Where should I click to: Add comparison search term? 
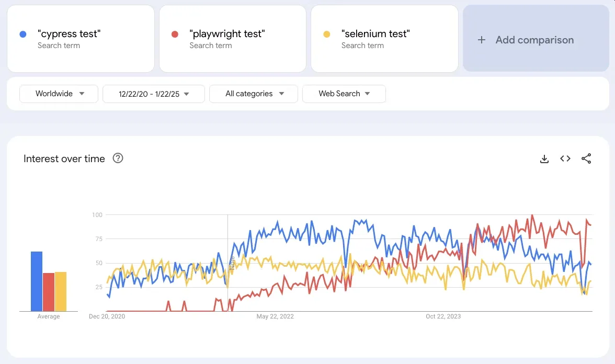click(x=536, y=39)
